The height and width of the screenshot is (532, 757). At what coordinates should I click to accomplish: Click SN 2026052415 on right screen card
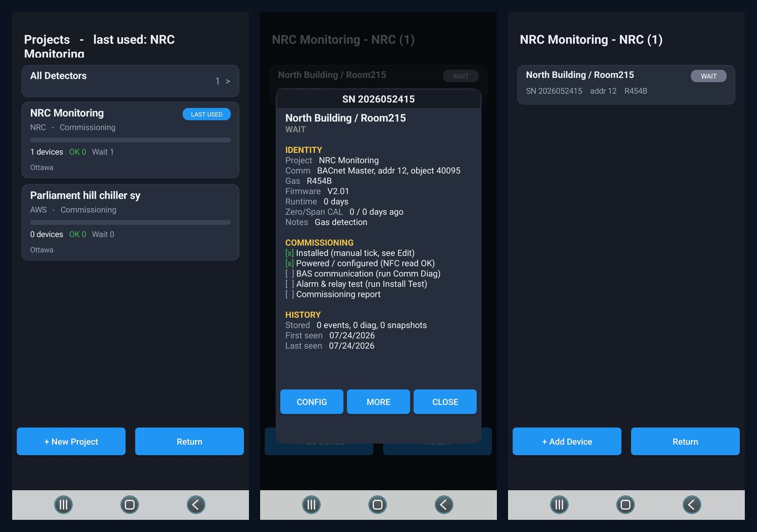[554, 91]
